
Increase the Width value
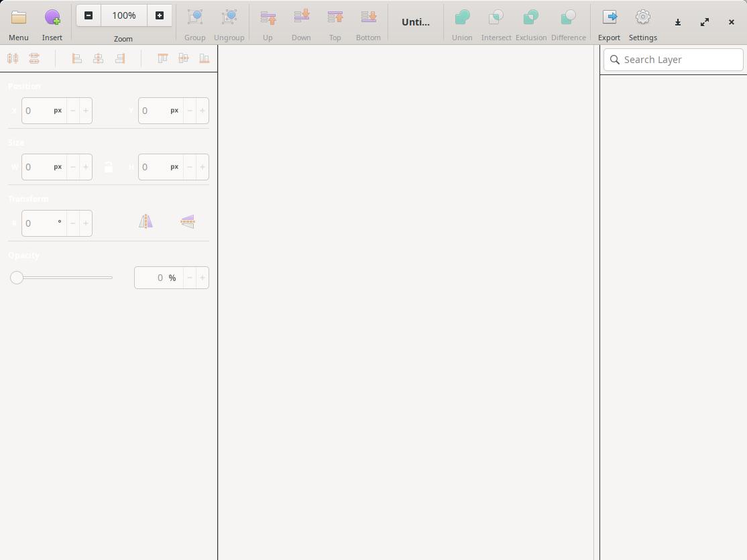pos(86,167)
